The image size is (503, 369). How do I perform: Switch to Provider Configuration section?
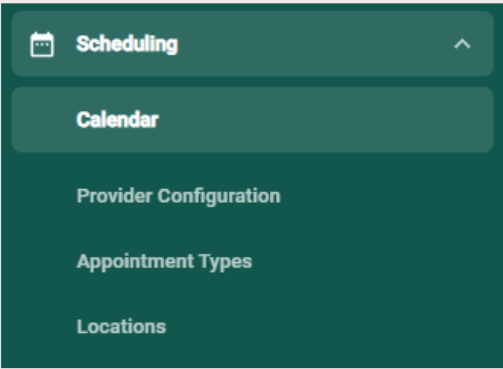[x=178, y=196]
